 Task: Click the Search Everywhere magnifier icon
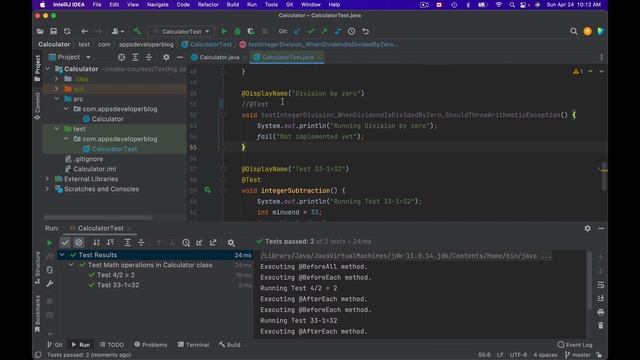[574, 31]
